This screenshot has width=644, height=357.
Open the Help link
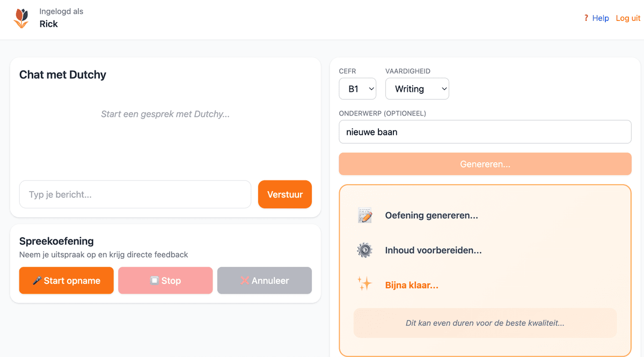tap(601, 18)
